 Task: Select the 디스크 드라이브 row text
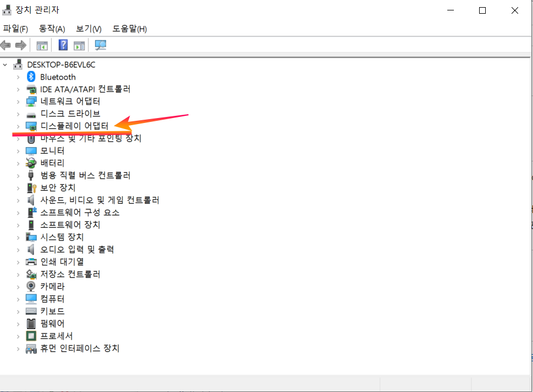(70, 114)
